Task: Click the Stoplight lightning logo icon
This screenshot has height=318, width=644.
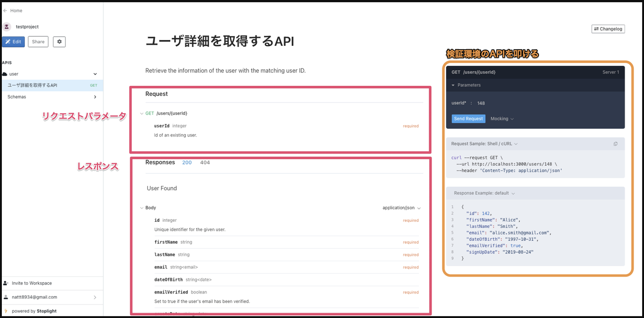Action: click(6, 311)
